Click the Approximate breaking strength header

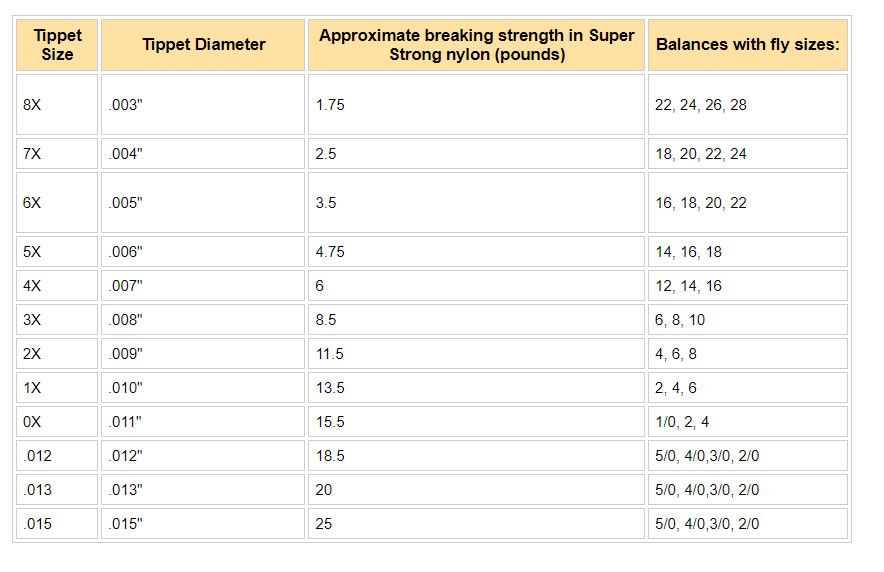pyautogui.click(x=476, y=45)
